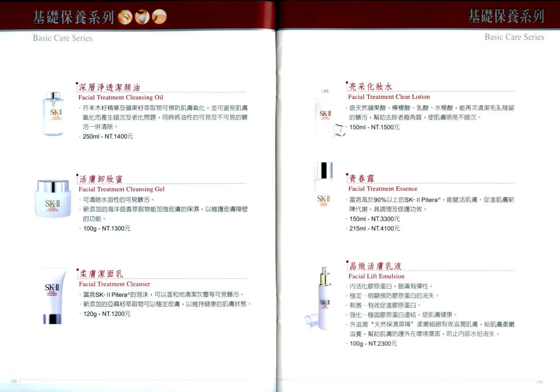Viewport: 560px width, 392px height.
Task: Click the 250ml - NT.1400元 price line
Action: (x=108, y=136)
